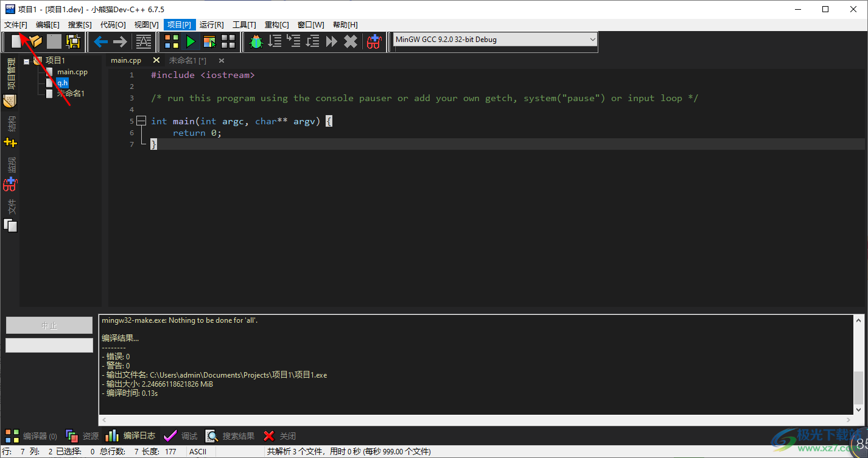Click the Step Over debug icon
This screenshot has width=868, height=458.
275,41
